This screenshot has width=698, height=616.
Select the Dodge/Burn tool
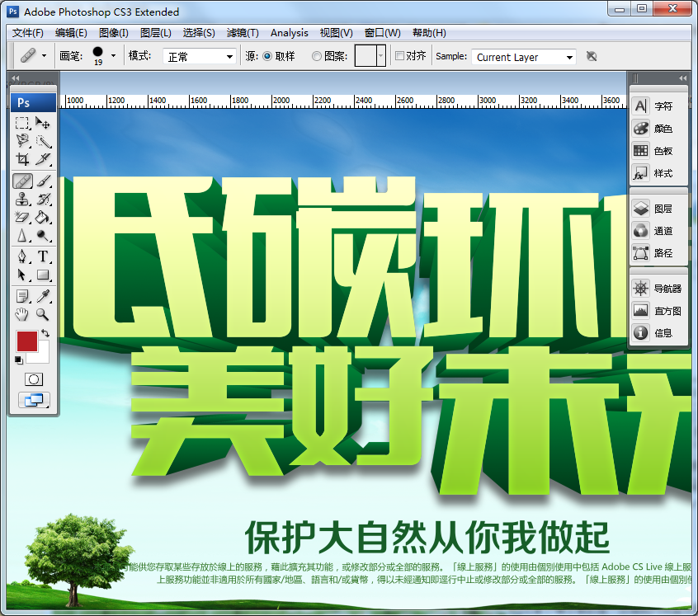point(43,235)
